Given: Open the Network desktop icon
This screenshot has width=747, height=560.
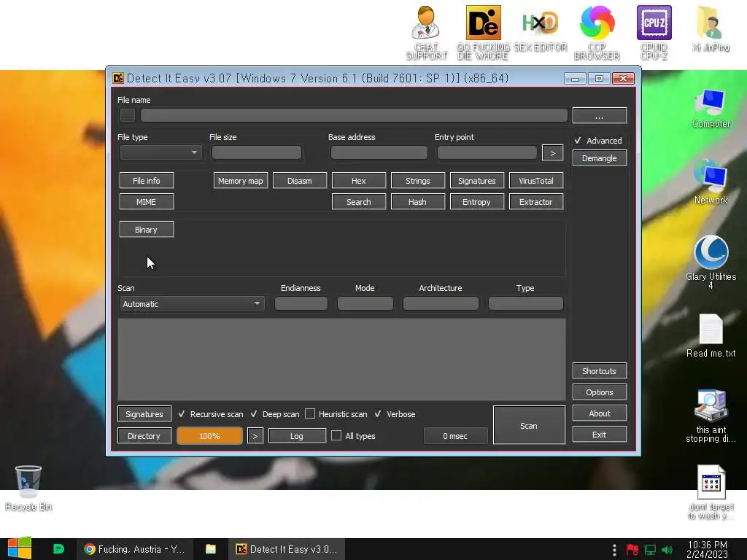Looking at the screenshot, I should (711, 183).
